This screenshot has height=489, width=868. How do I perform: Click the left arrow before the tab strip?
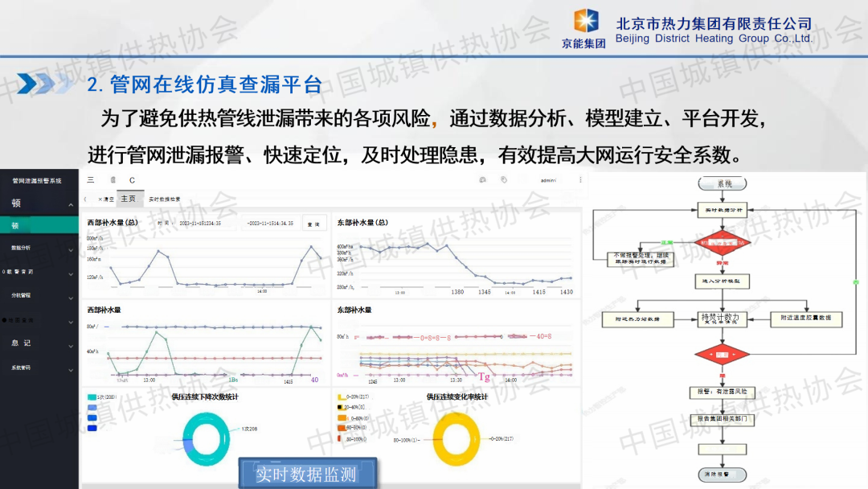coord(85,199)
